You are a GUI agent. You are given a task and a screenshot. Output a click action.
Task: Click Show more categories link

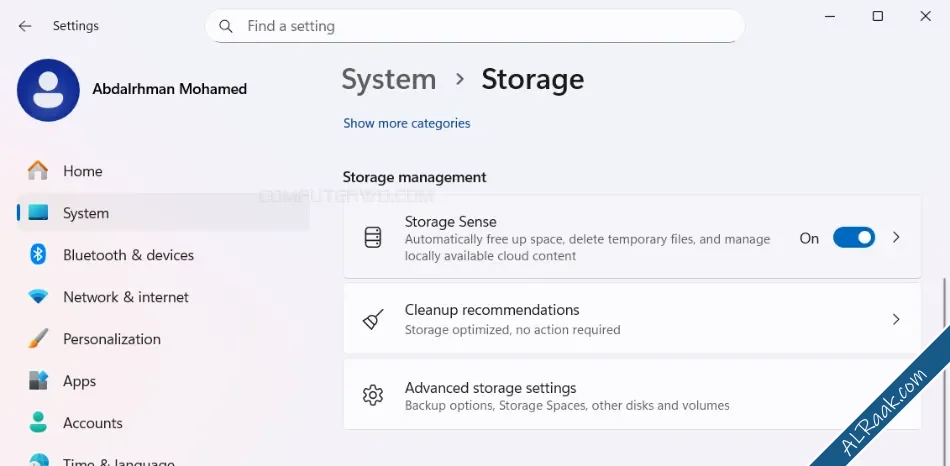[x=407, y=123]
